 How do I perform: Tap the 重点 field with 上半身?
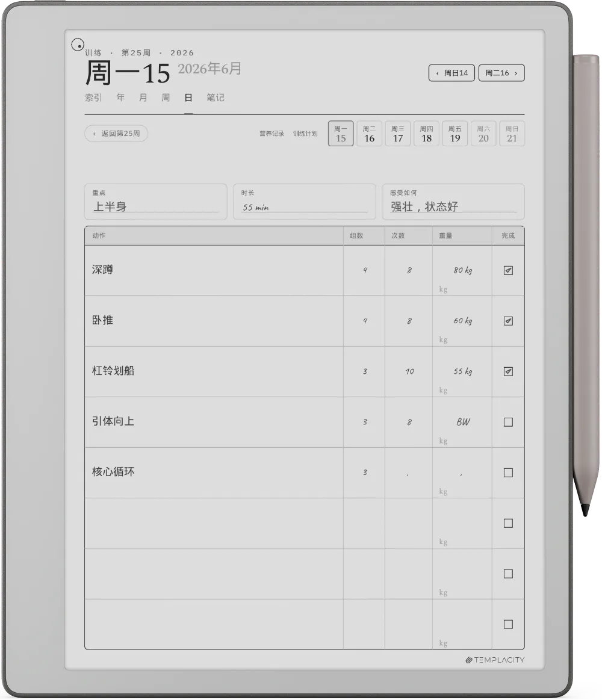coord(155,202)
